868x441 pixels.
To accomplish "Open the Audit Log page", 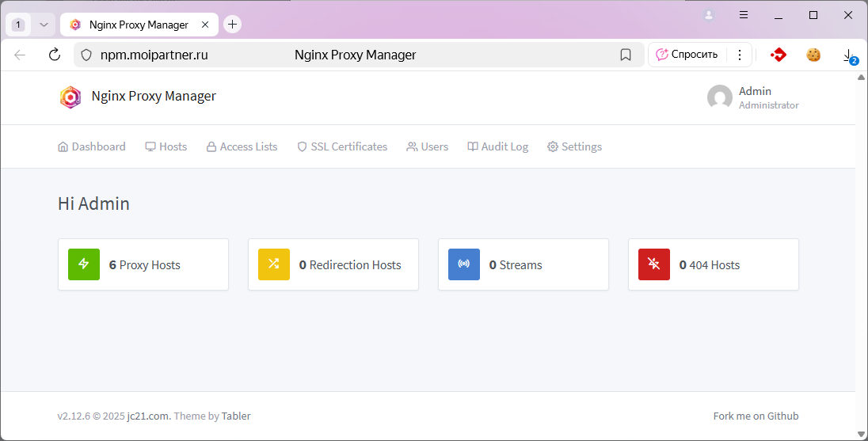I will click(x=497, y=146).
